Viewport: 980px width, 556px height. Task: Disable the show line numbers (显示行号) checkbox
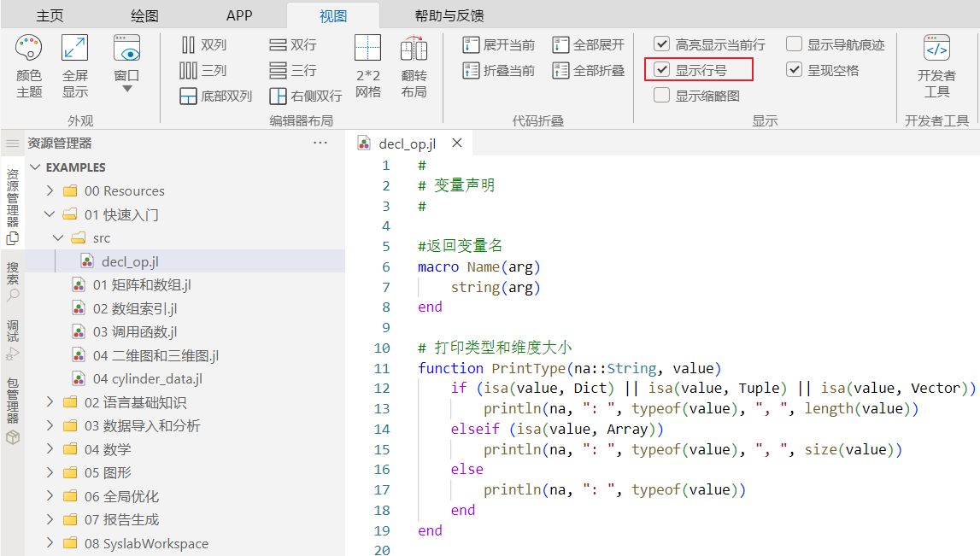[x=662, y=70]
